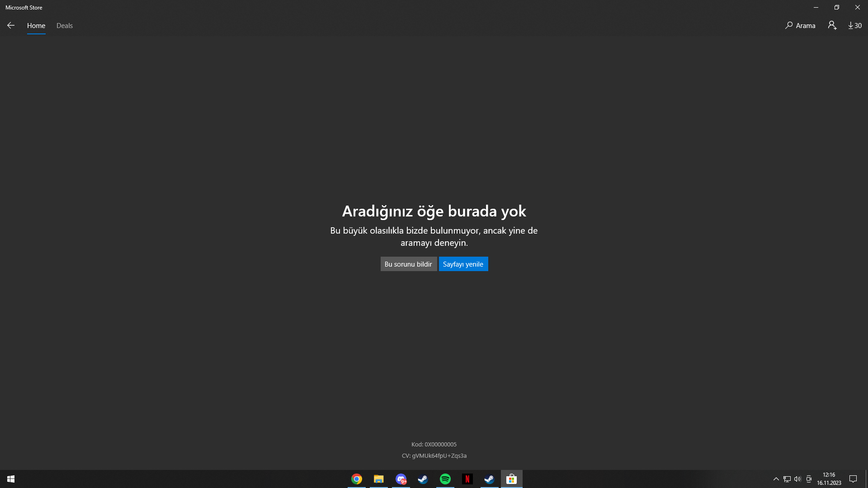868x488 pixels.
Task: Click the account sign-in icon
Action: click(x=832, y=26)
